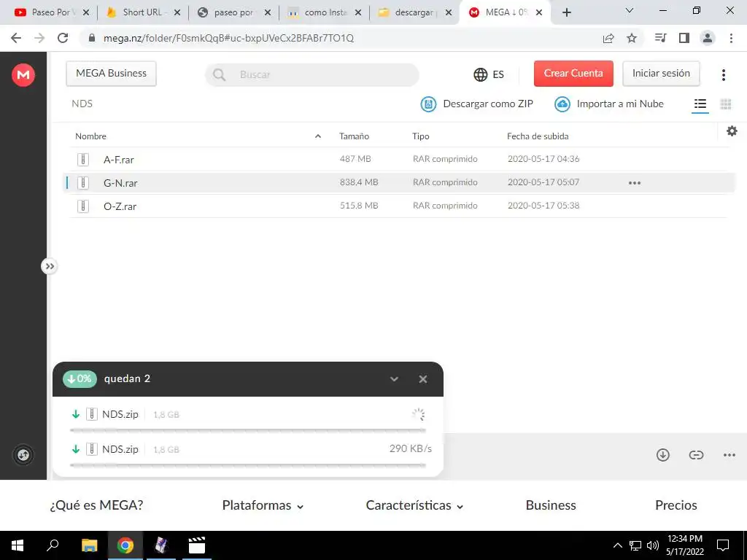Open the top-right MEGA options menu

click(723, 74)
